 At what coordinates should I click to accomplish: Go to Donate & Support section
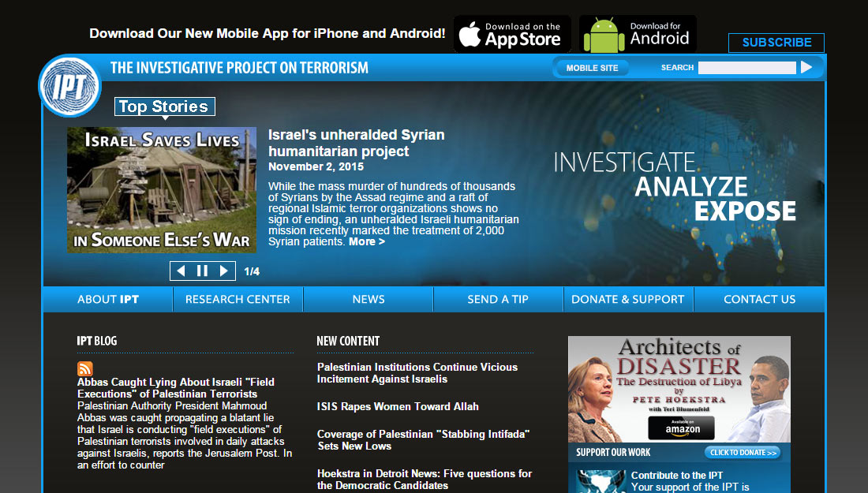(628, 300)
